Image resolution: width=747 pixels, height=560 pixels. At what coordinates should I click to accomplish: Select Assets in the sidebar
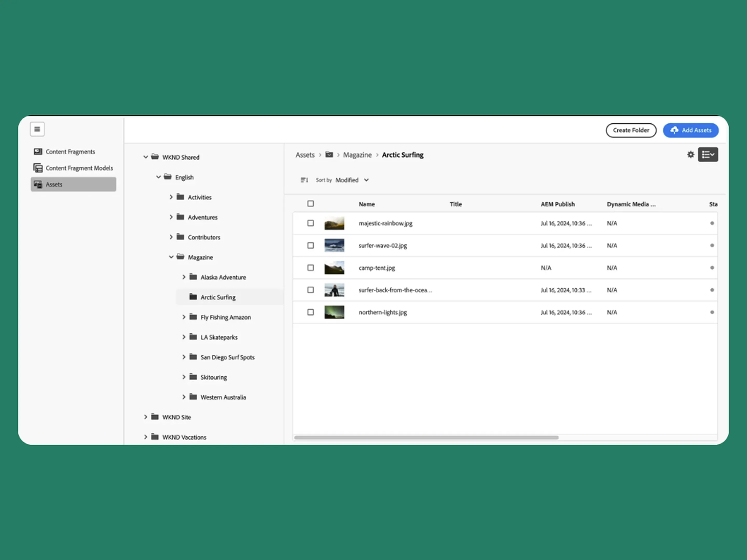click(73, 184)
